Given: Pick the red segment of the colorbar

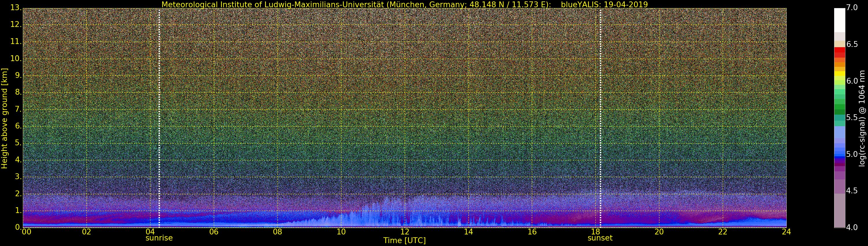Looking at the screenshot, I should (840, 50).
